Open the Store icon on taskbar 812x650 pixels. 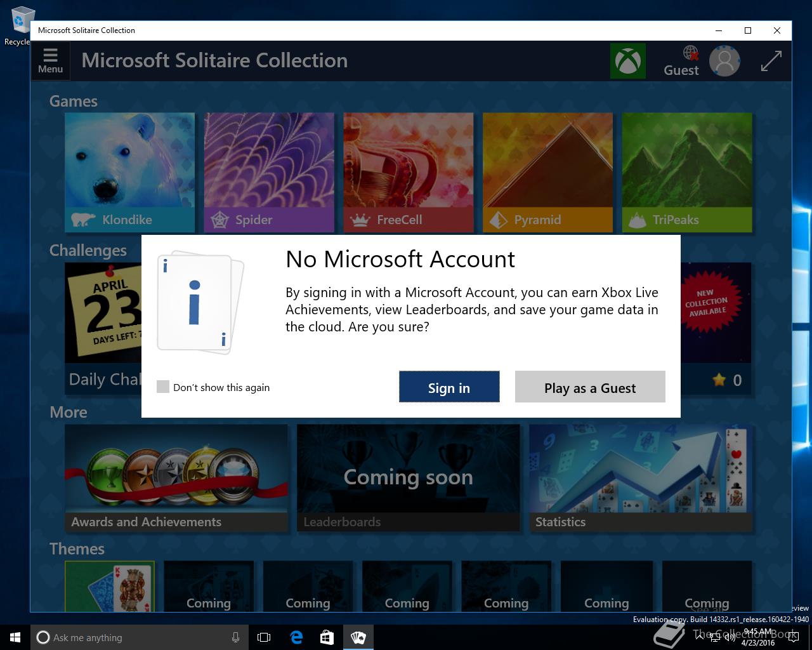pos(327,637)
